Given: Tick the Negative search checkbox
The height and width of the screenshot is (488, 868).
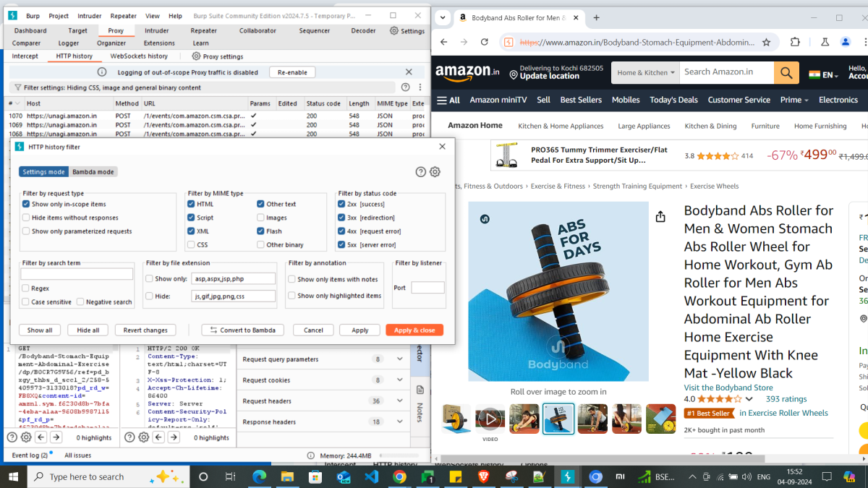Looking at the screenshot, I should (80, 302).
